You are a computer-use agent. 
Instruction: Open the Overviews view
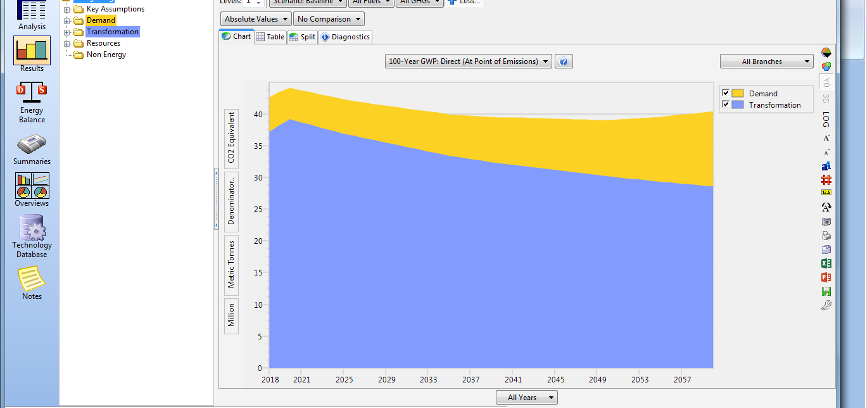pyautogui.click(x=31, y=189)
